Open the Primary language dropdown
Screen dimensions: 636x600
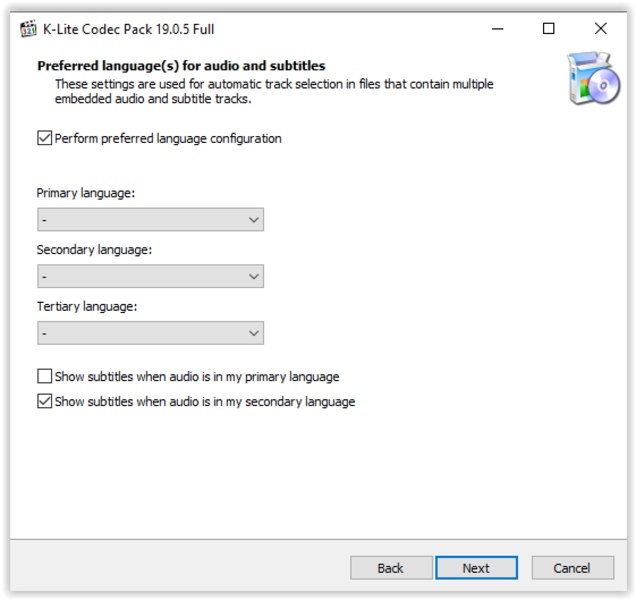pyautogui.click(x=150, y=220)
